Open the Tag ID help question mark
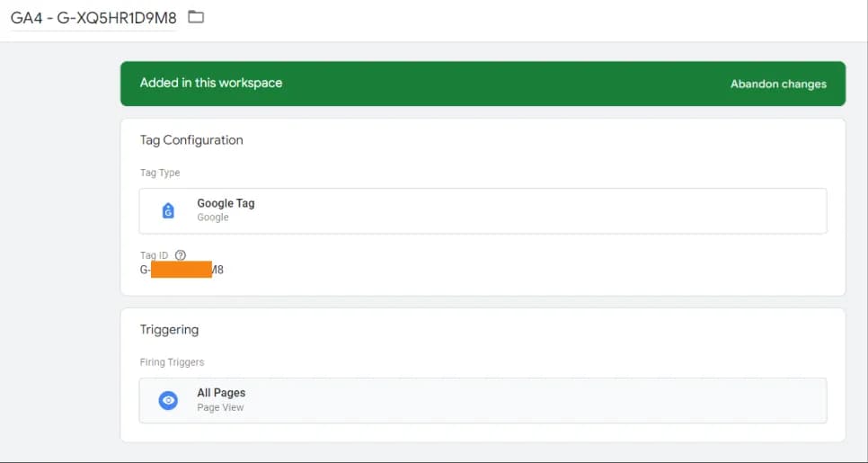Screen dimensions: 868x463 181,255
